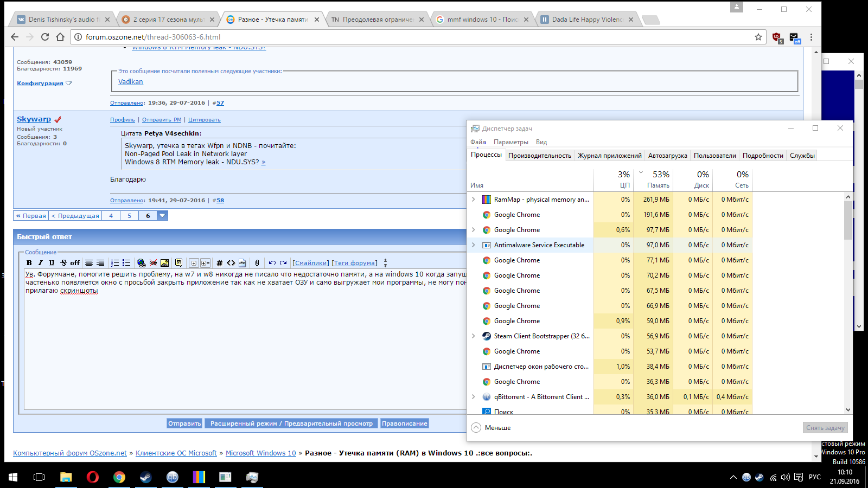This screenshot has width=868, height=488.
Task: Click the insert image icon
Action: tap(164, 263)
